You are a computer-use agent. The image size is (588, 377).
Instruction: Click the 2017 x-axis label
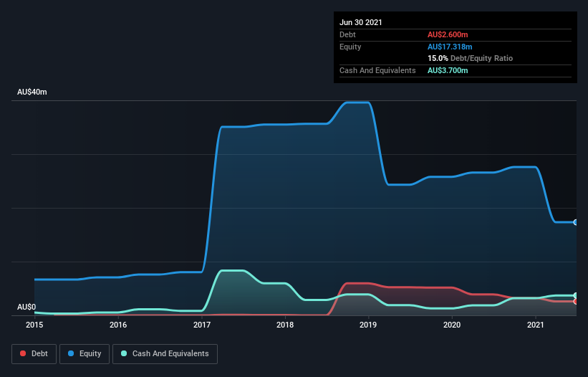pyautogui.click(x=202, y=325)
